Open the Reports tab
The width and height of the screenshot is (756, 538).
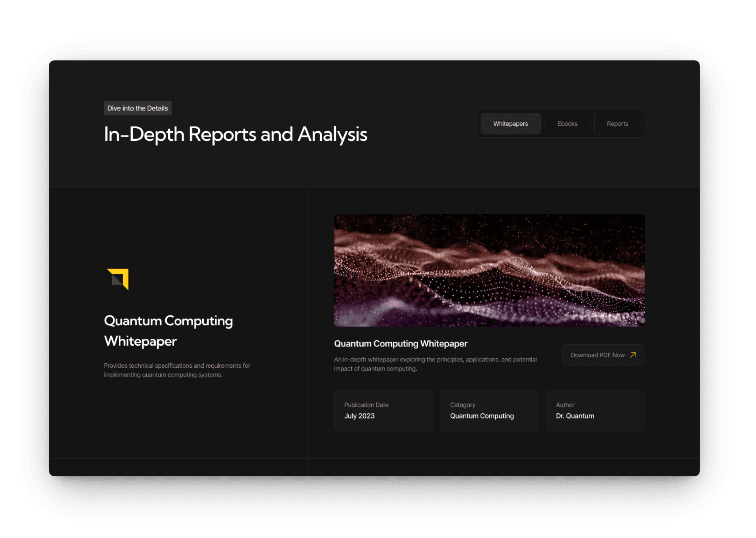pos(617,124)
